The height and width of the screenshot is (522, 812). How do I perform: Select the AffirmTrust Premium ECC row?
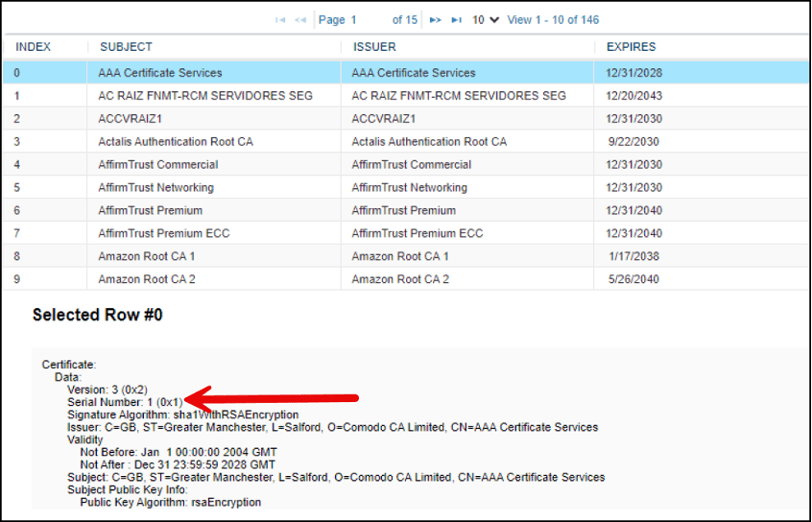406,233
